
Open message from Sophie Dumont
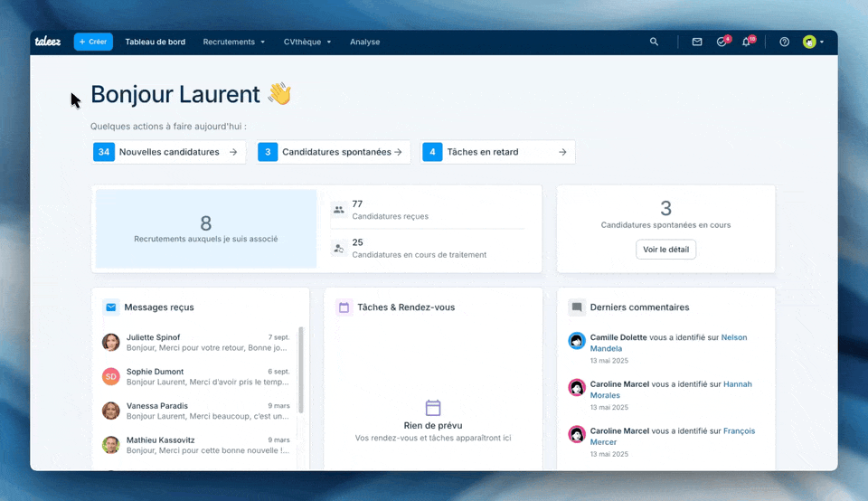coord(196,376)
